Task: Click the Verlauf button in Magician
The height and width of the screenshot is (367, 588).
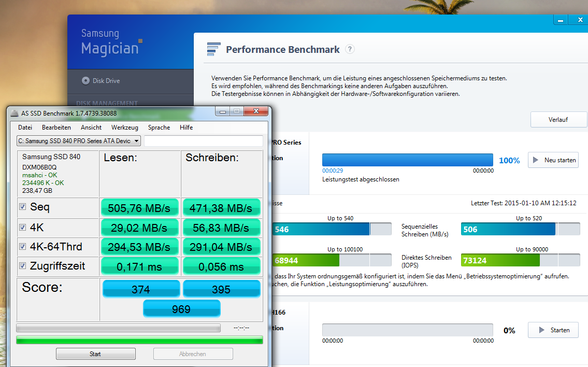Action: click(558, 120)
